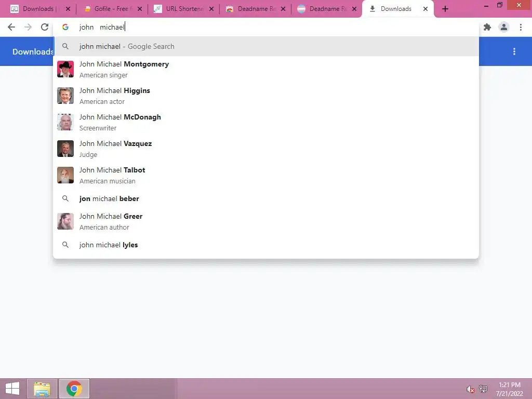
Task: Click magnifier icon beside john michael lyles
Action: [65, 245]
